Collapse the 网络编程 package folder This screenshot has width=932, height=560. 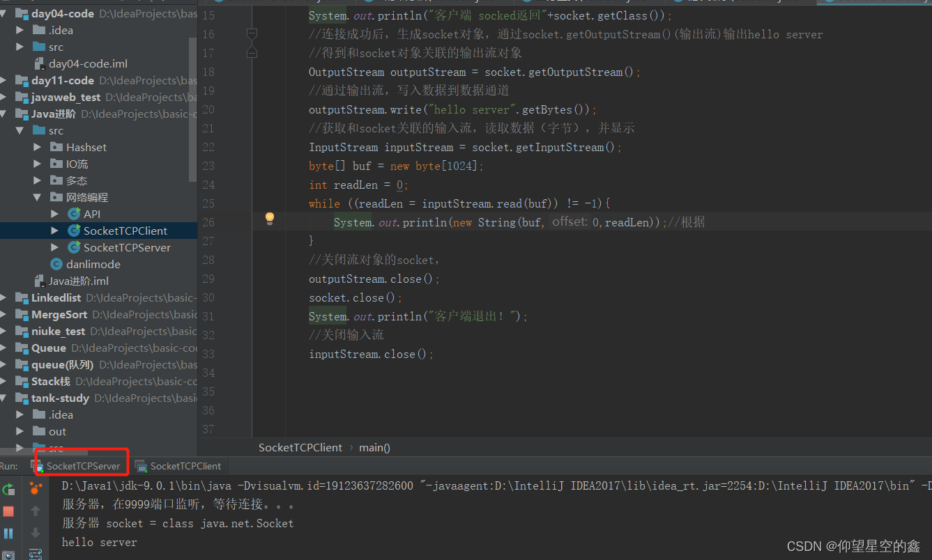(38, 197)
